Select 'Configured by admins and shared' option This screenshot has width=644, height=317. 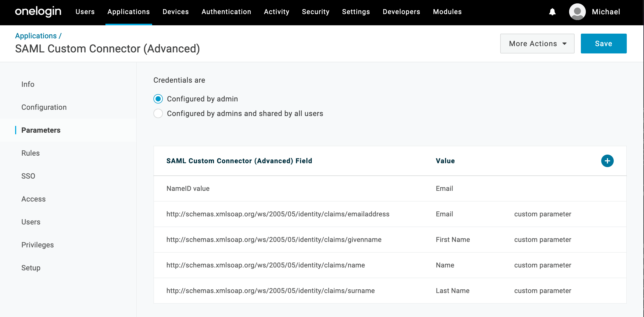click(158, 114)
